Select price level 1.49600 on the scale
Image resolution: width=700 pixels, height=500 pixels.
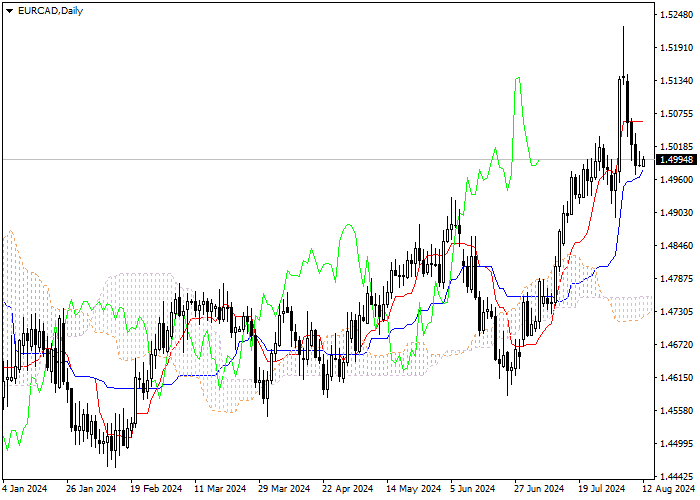pos(676,179)
